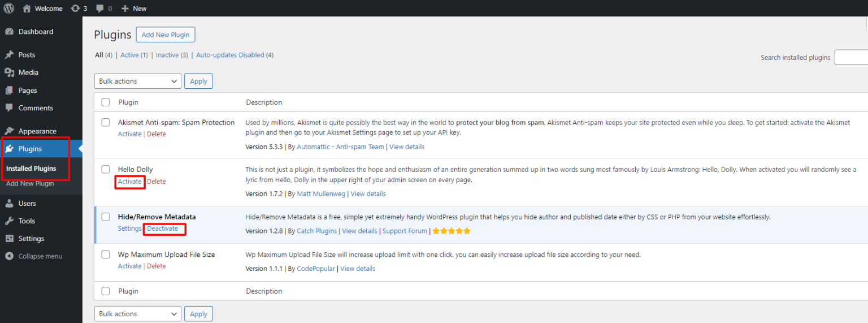Click the search installed plugins field

click(x=850, y=57)
